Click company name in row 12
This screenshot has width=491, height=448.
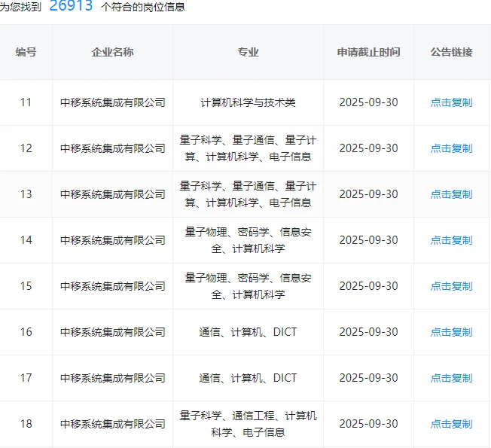click(113, 148)
